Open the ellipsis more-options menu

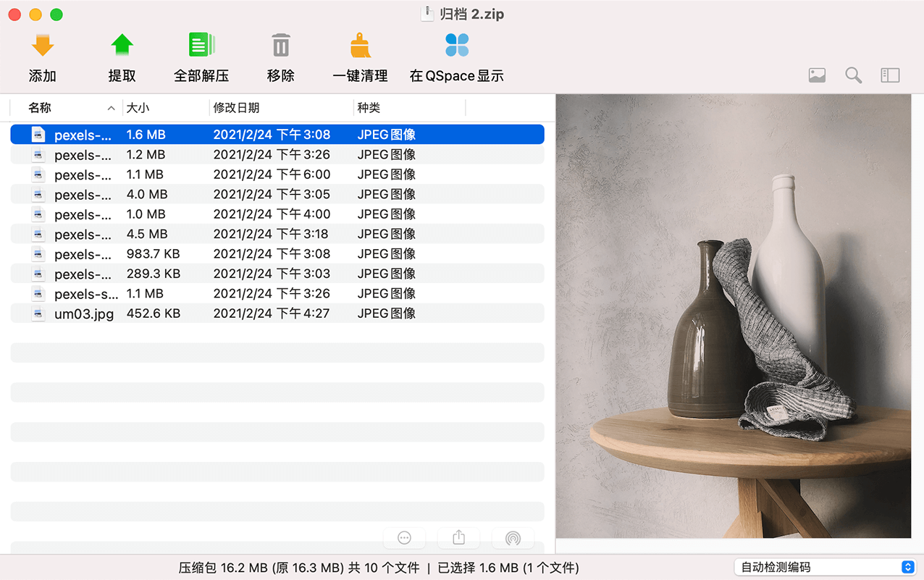[x=404, y=538]
